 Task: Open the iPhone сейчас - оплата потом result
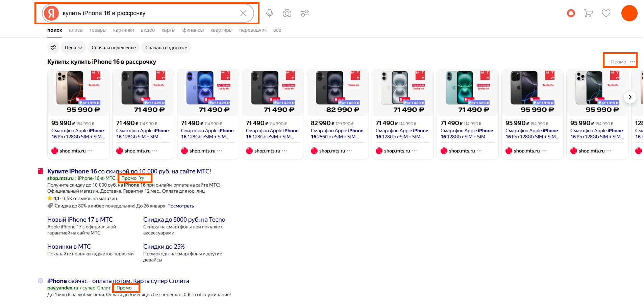click(118, 281)
